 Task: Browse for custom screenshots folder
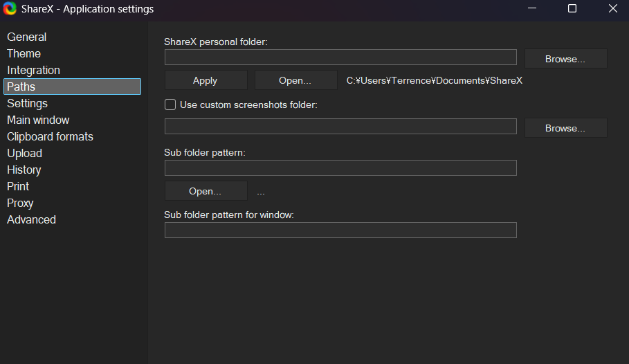(565, 128)
